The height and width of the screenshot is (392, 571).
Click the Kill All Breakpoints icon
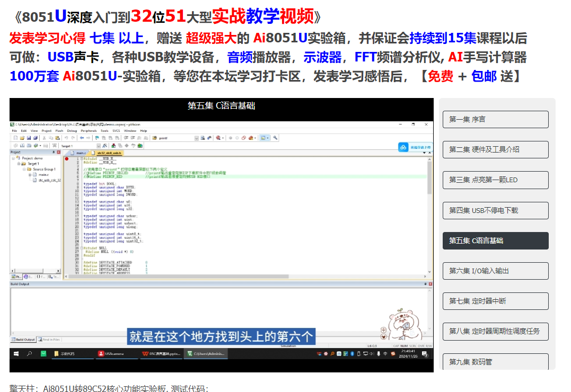(x=251, y=138)
